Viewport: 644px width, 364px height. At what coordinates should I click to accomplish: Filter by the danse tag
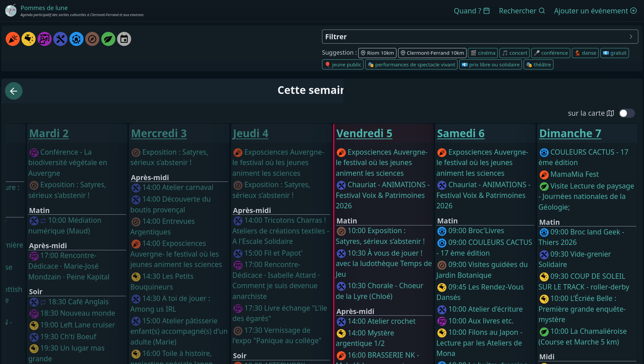585,53
